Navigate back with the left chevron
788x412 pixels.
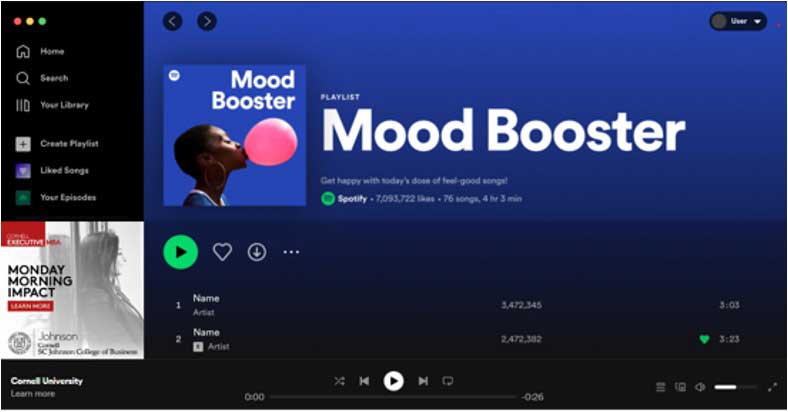point(172,21)
